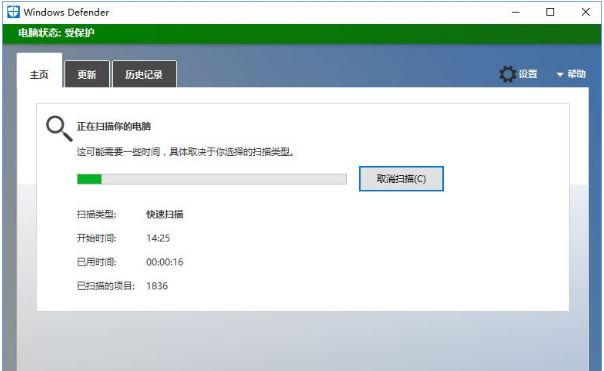Open settings via the gear icon
The width and height of the screenshot is (604, 371).
pos(507,74)
